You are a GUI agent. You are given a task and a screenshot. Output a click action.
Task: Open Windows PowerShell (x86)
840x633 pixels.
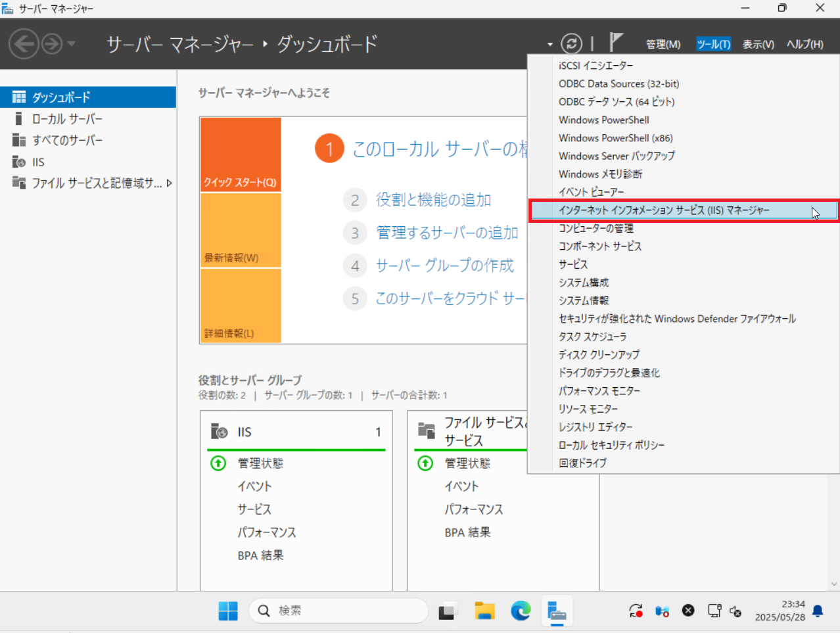[x=684, y=138]
